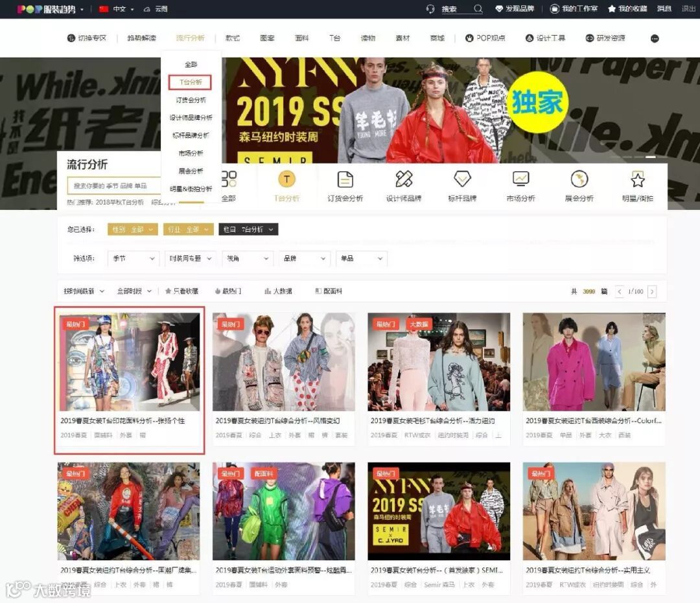
Task: Click the magnifying glass search icon
Action: 478,9
